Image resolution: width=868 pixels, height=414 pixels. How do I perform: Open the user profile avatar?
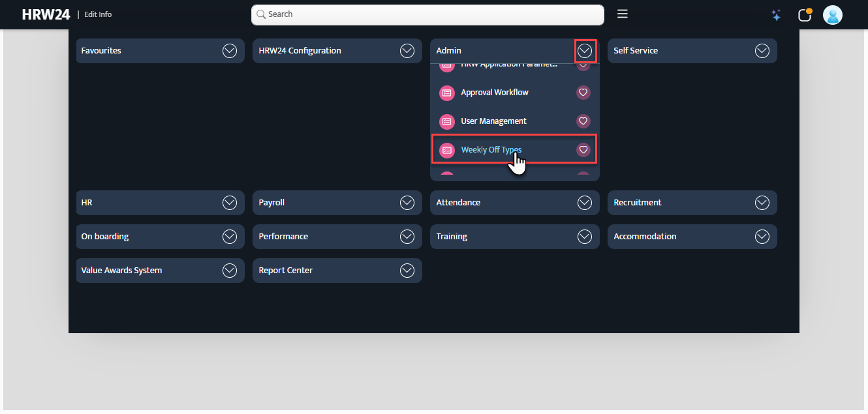(x=832, y=15)
